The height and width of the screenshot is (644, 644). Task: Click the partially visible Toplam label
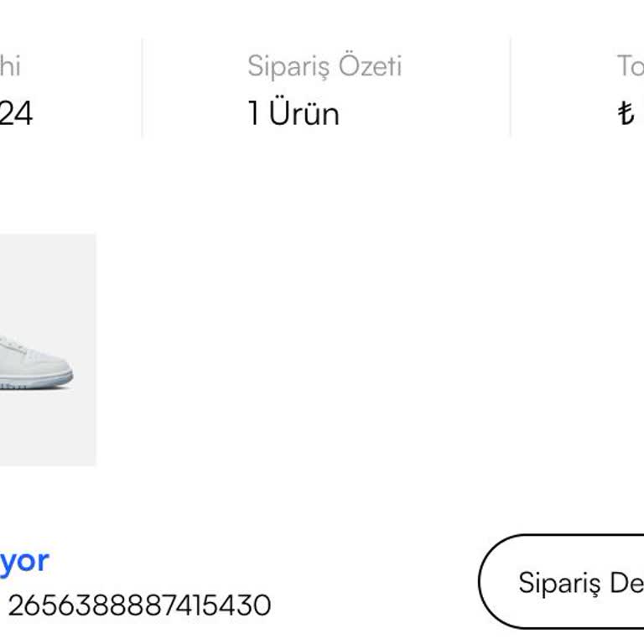[x=631, y=65]
